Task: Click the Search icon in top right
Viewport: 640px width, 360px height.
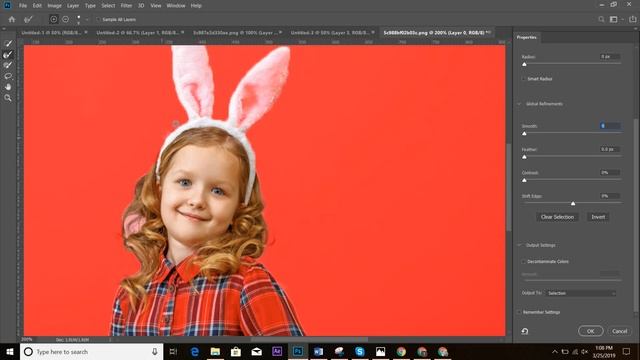Action: click(601, 19)
